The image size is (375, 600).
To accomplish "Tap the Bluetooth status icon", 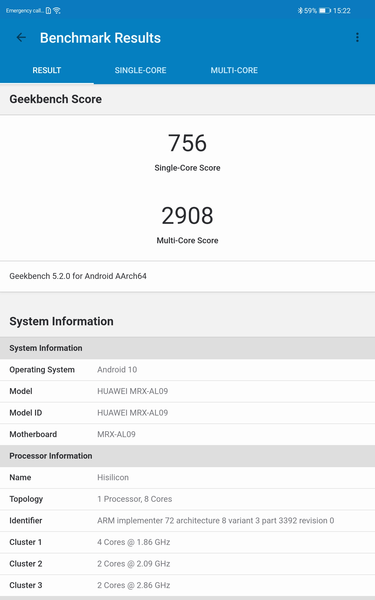I will coord(300,11).
